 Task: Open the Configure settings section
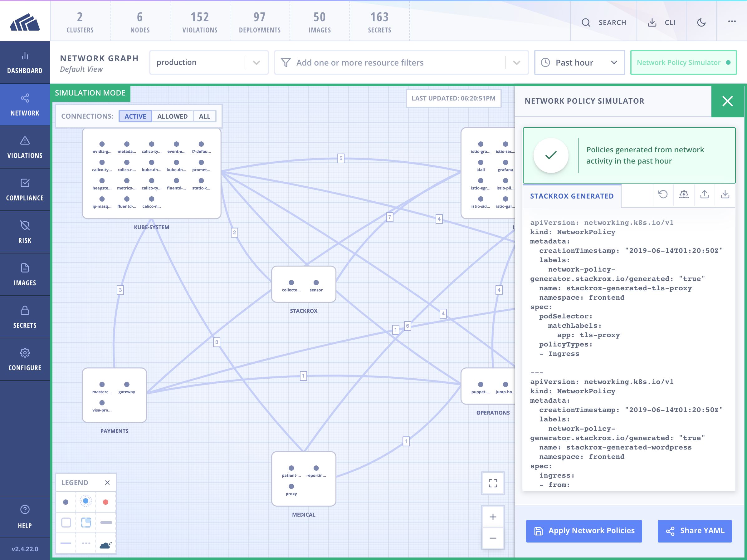point(25,360)
